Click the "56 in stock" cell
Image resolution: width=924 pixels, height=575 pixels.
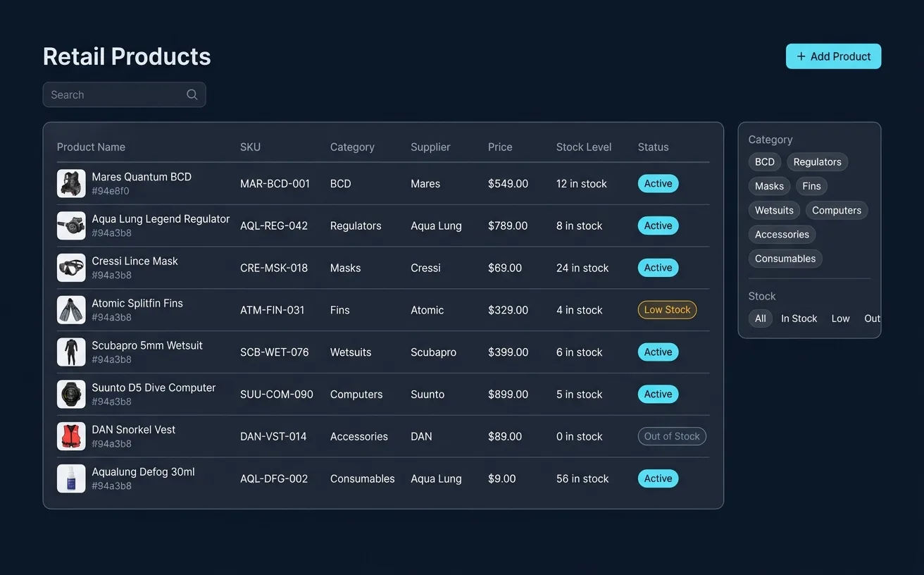pos(582,479)
